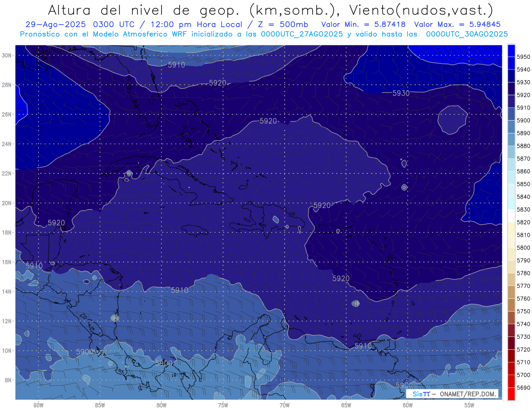Click the 5870 value in the color legend
532x411 pixels.
coord(524,158)
